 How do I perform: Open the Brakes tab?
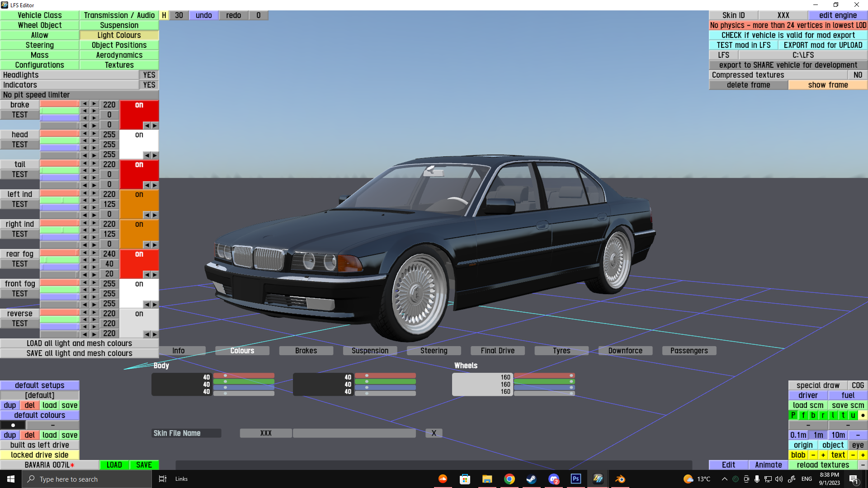[x=306, y=351]
